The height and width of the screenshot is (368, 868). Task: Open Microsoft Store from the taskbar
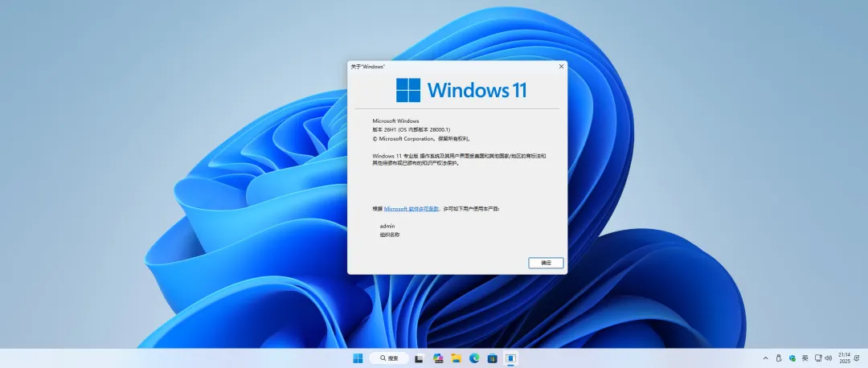coord(492,358)
